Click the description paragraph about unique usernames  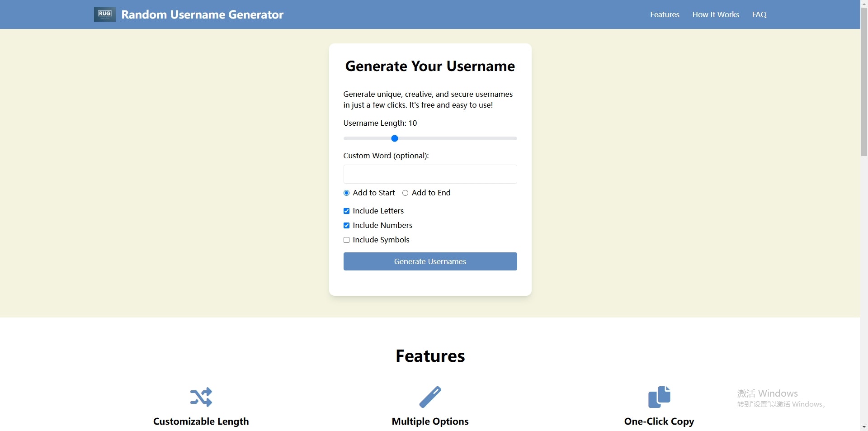[428, 99]
